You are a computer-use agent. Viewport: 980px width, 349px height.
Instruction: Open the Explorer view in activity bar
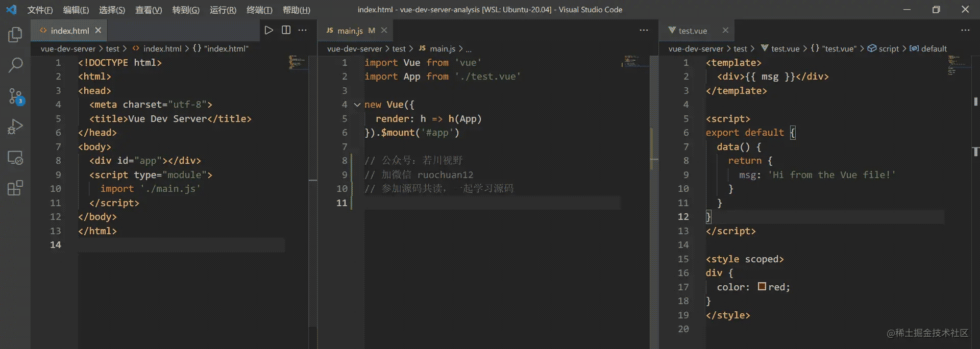(x=15, y=35)
